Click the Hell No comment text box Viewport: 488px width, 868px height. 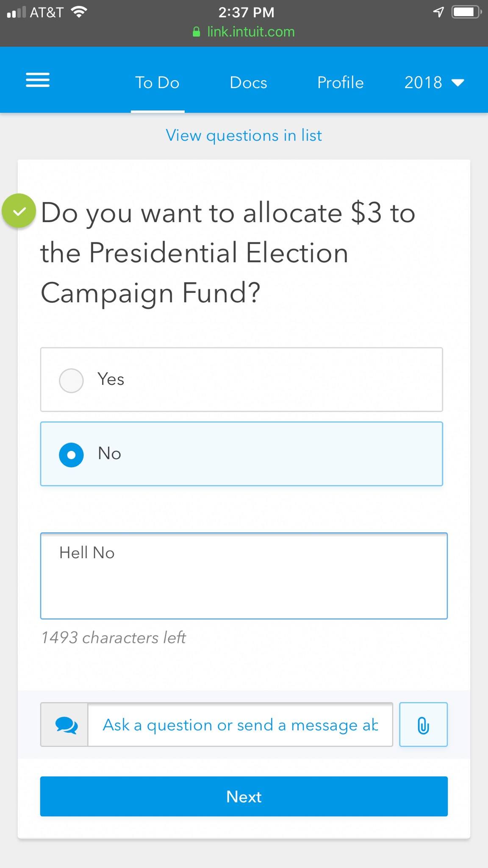click(244, 576)
